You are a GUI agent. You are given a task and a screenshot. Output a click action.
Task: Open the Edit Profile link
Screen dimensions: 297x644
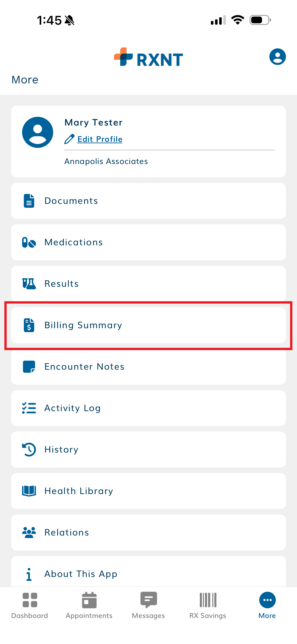pos(100,139)
